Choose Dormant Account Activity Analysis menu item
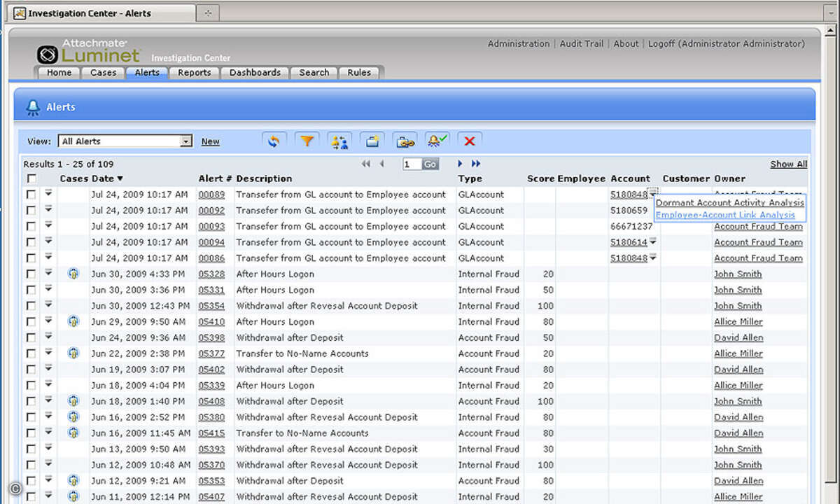The width and height of the screenshot is (840, 504). 730,203
